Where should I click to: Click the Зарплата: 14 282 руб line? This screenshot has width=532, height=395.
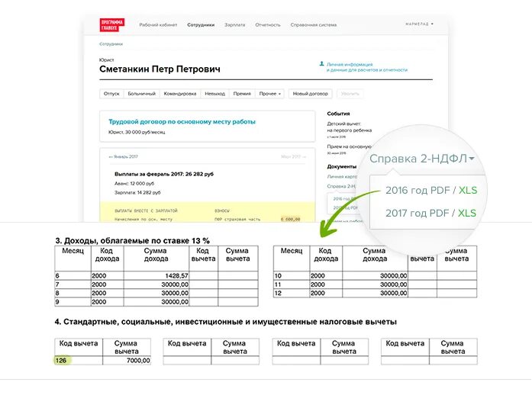pos(137,193)
